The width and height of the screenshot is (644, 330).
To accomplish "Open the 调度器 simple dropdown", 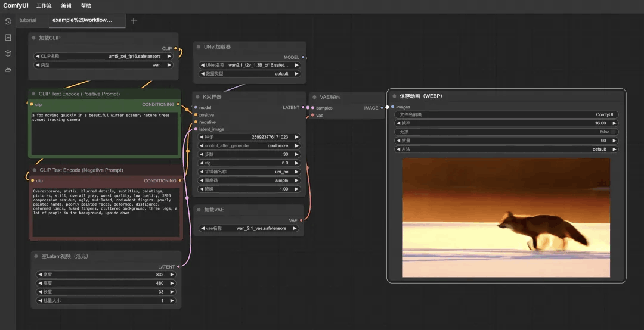I will click(x=249, y=180).
